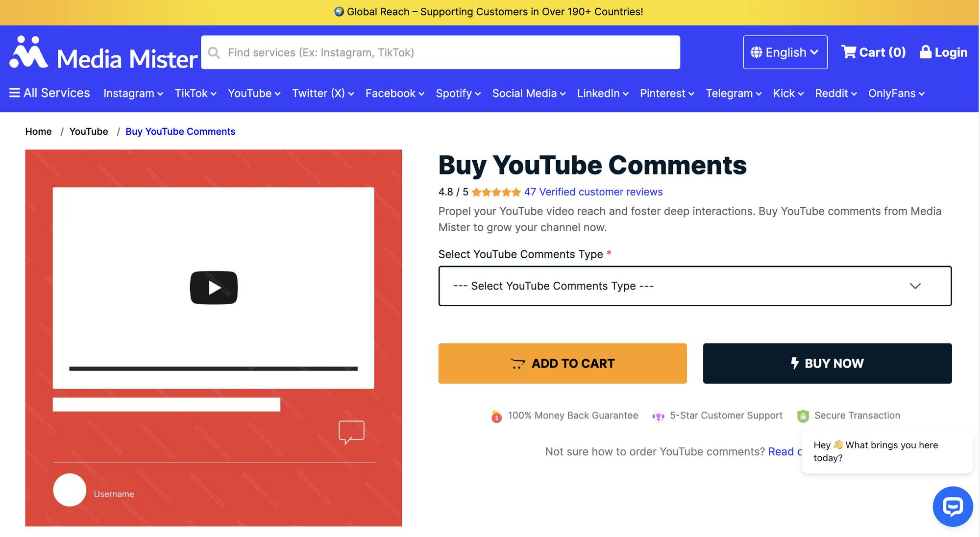Click the Secure Transaction shield icon
The height and width of the screenshot is (537, 980).
point(803,415)
